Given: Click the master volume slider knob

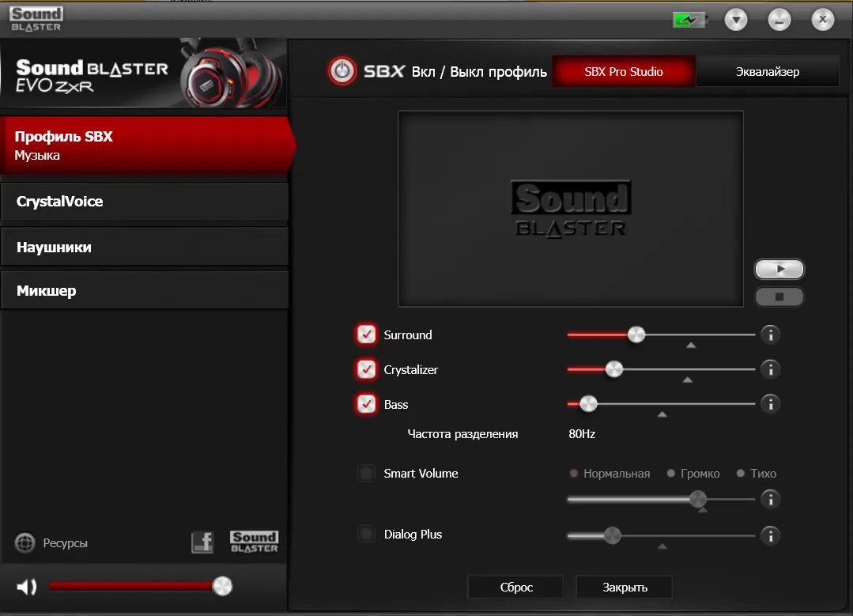Looking at the screenshot, I should (222, 586).
